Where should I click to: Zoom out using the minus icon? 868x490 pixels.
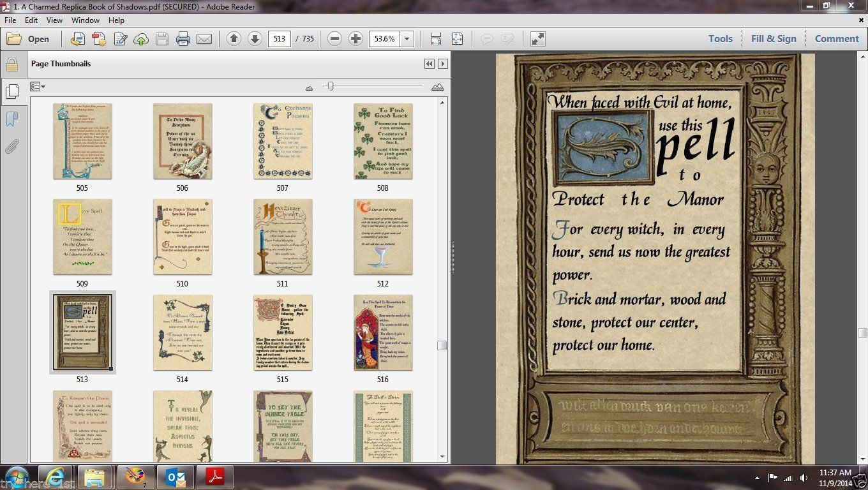tap(334, 38)
